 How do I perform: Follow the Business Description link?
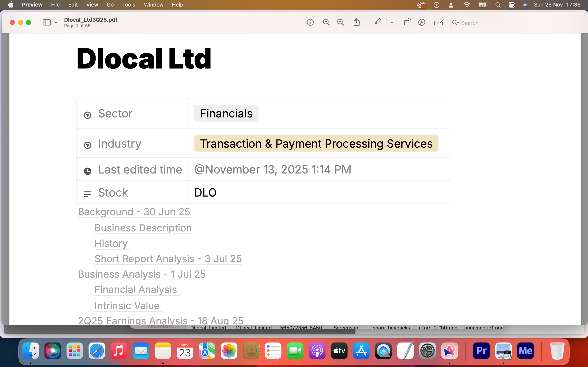coord(143,228)
